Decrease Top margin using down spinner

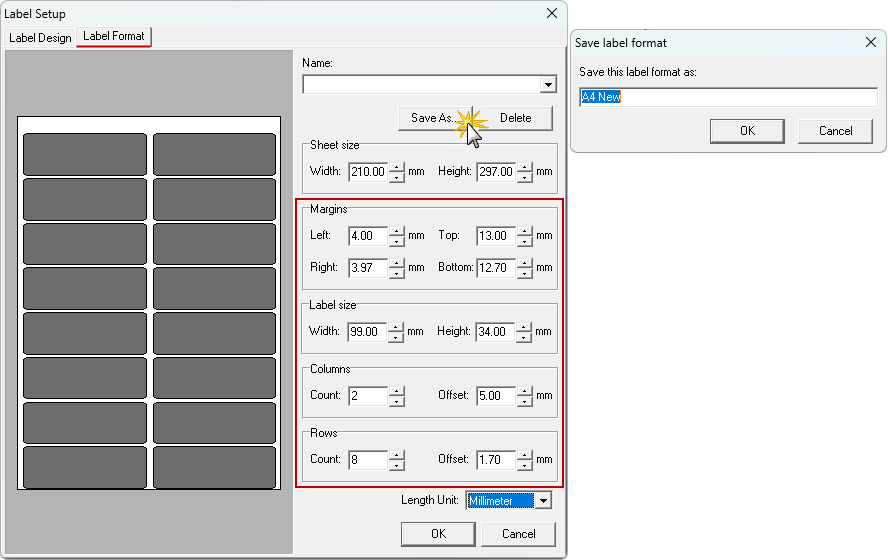point(525,242)
